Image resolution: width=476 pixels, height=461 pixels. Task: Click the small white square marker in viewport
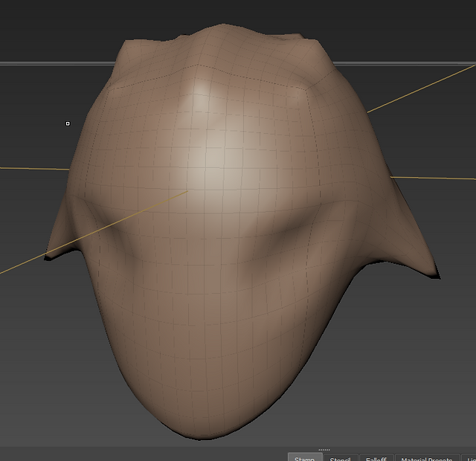tap(68, 123)
